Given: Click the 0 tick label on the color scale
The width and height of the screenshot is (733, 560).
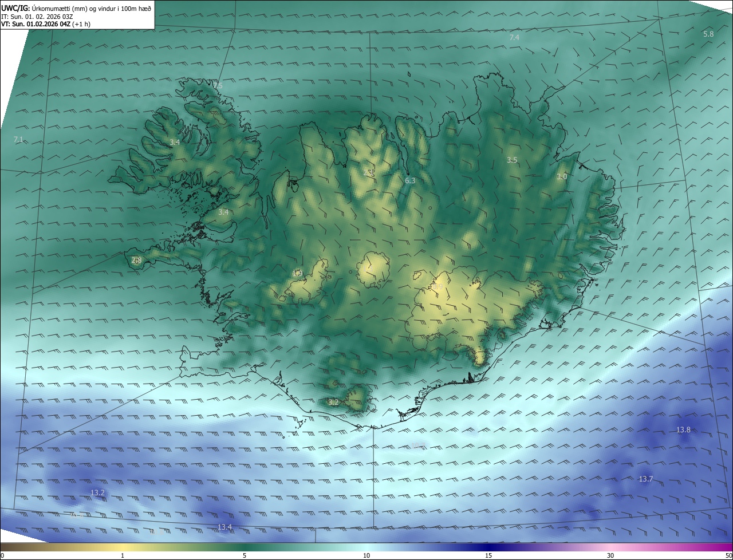Looking at the screenshot, I should tap(2, 555).
